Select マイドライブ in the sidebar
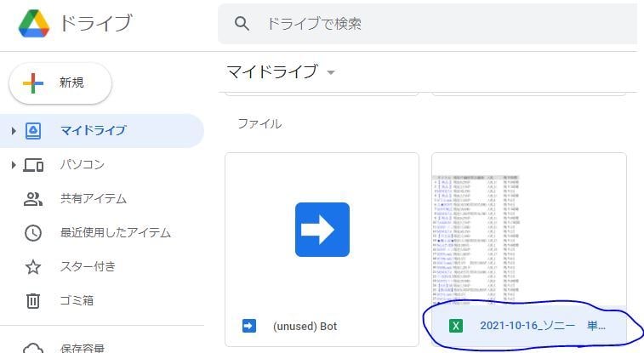The image size is (644, 353). tap(102, 131)
